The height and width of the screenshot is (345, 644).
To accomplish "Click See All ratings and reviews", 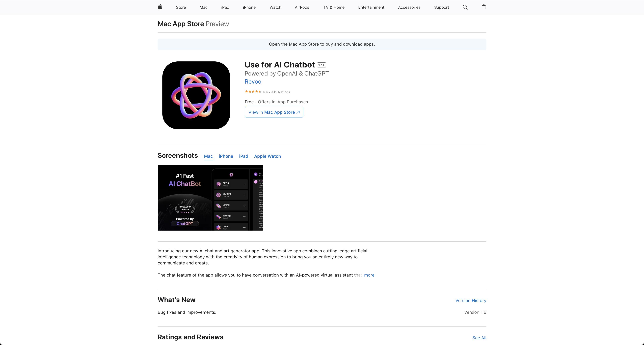I will [479, 338].
